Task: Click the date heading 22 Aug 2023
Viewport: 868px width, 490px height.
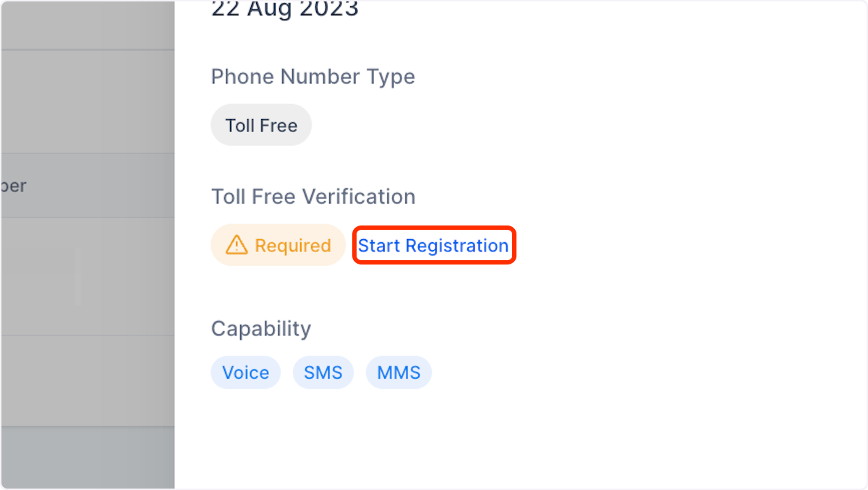Action: [x=284, y=10]
